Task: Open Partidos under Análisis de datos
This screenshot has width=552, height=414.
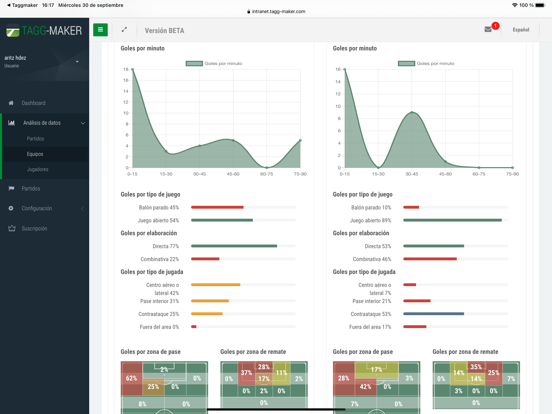Action: (x=35, y=139)
